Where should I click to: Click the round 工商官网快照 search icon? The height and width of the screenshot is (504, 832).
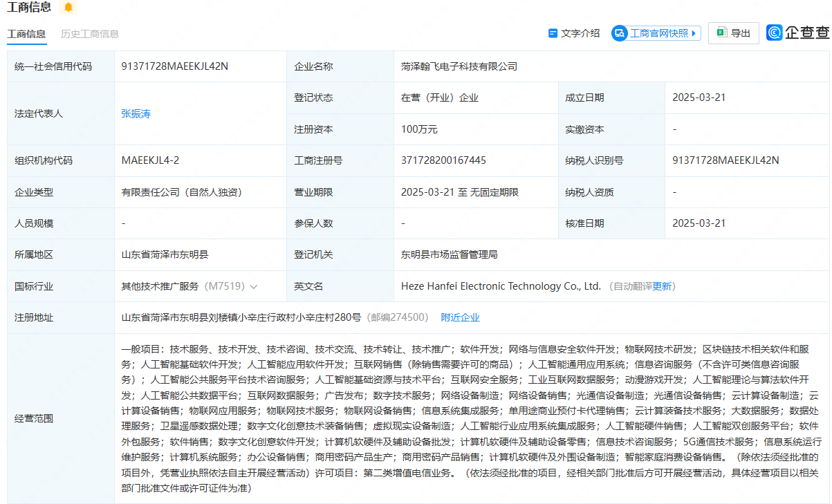coord(620,33)
